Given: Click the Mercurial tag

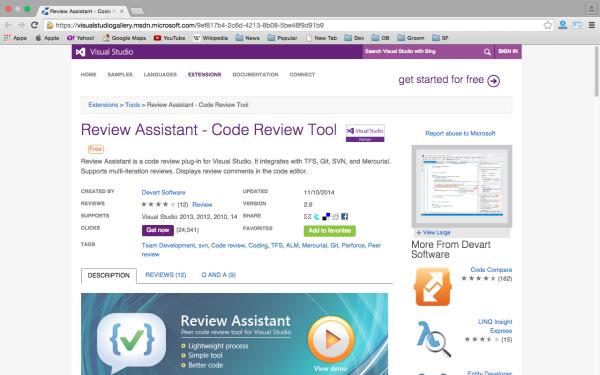Looking at the screenshot, I should [315, 246].
